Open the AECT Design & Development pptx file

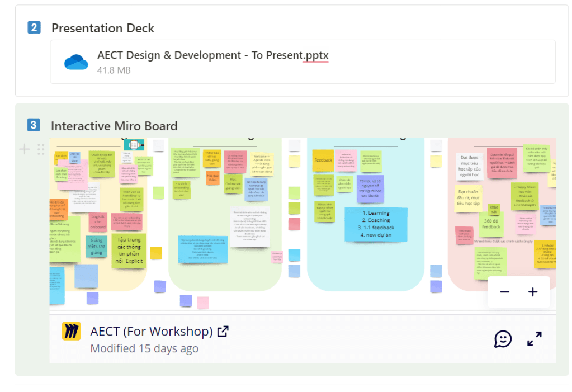click(212, 55)
